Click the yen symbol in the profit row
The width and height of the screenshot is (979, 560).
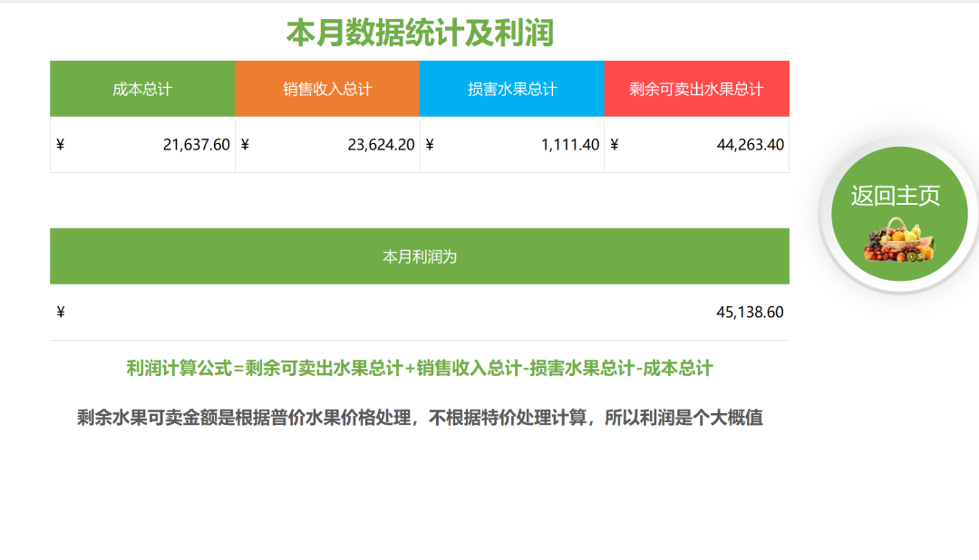pos(61,313)
